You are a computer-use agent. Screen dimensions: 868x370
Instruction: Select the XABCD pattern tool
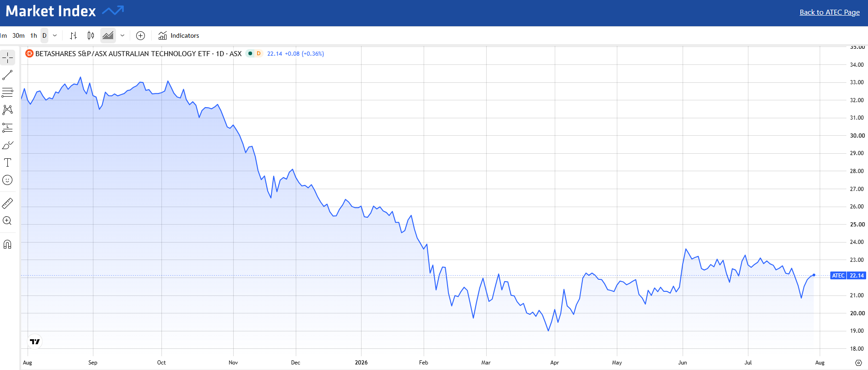pyautogui.click(x=8, y=110)
